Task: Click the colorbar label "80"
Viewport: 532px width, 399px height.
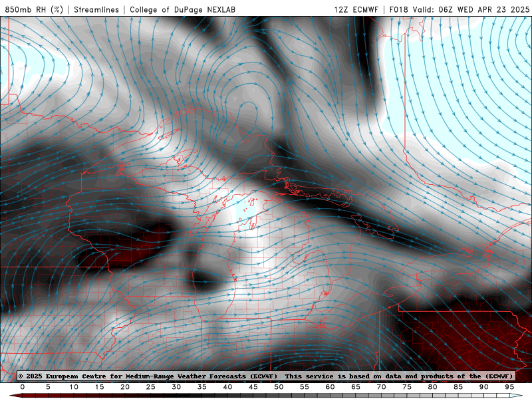Action: [x=433, y=387]
